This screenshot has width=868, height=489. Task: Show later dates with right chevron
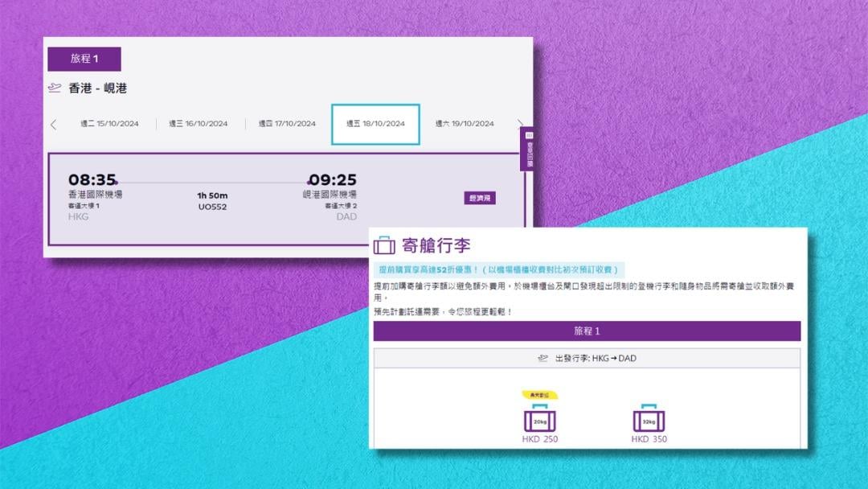pos(520,124)
